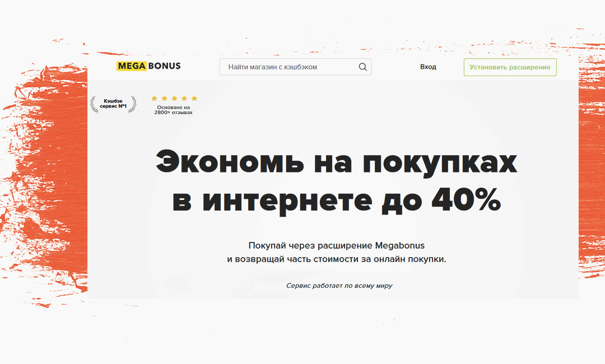This screenshot has width=605, height=364.
Task: Click Покупай через расширение Megabonus text
Action: pos(337,246)
